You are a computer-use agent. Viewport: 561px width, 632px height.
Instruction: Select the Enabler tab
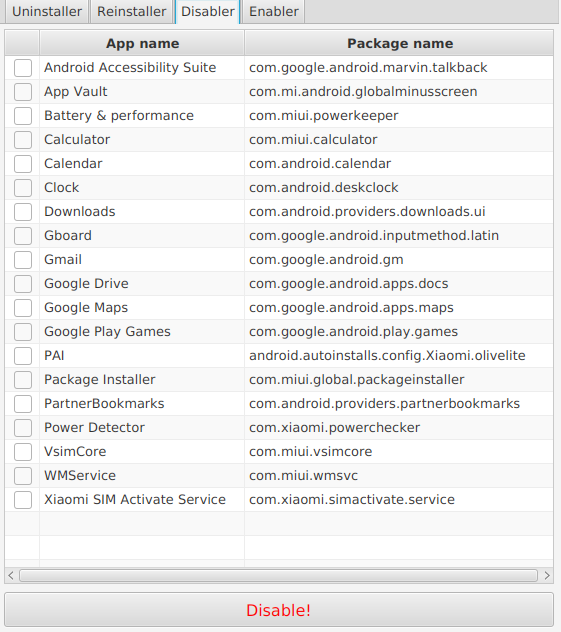click(x=274, y=12)
